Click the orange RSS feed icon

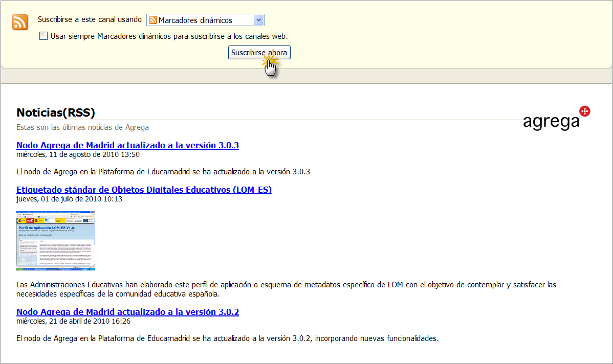click(20, 22)
